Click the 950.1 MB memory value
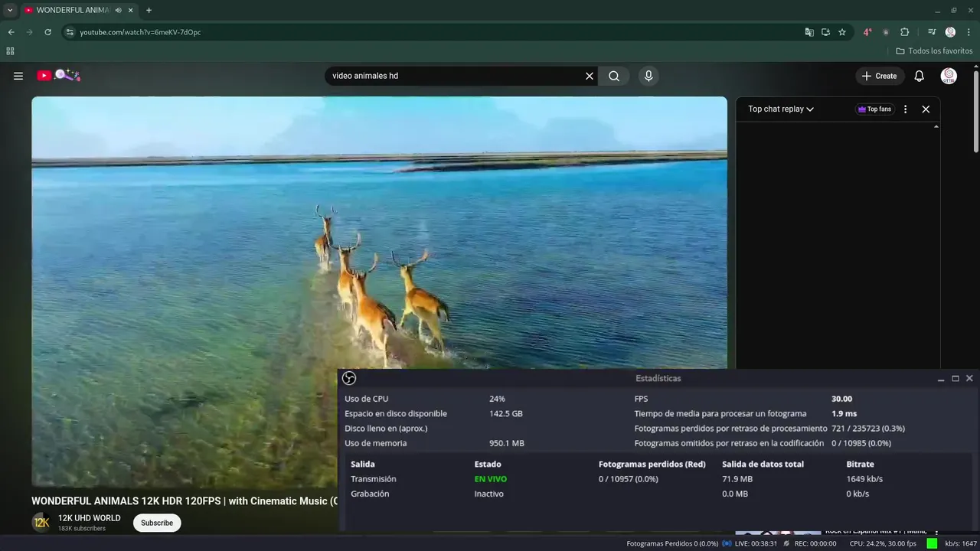 507,443
